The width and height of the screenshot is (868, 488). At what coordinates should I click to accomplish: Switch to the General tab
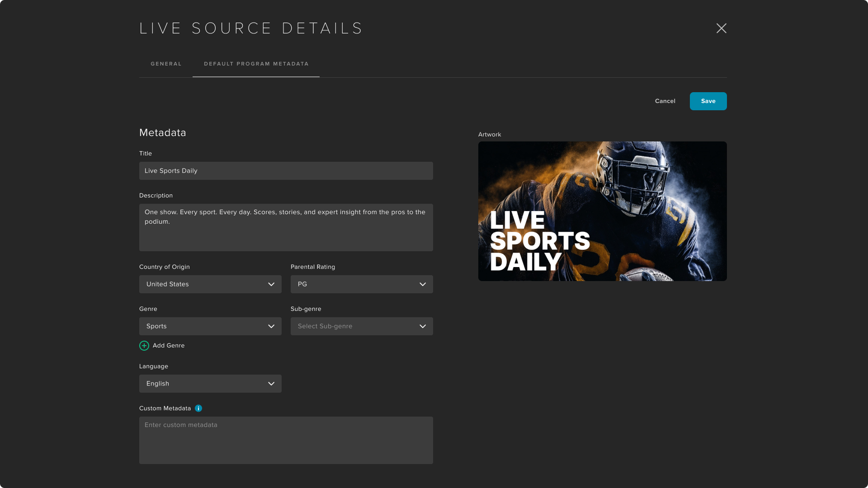tap(166, 64)
